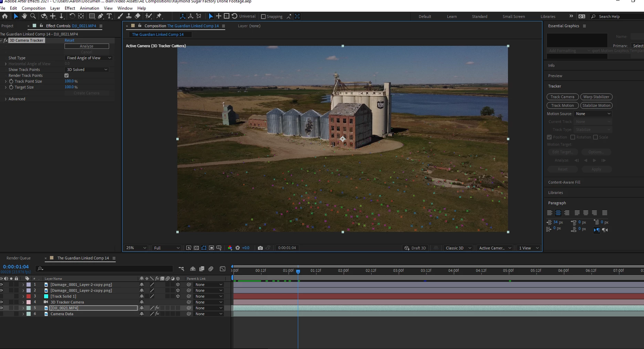This screenshot has width=644, height=349.
Task: Toggle transparency grid in the viewer
Action: (196, 248)
